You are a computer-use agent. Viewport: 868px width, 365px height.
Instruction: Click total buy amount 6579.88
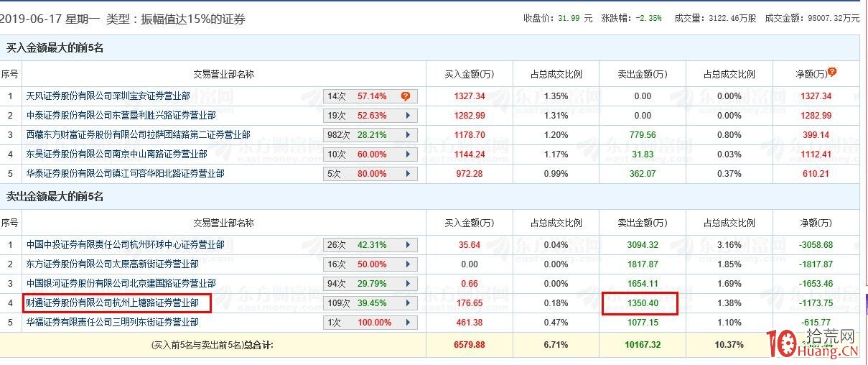click(470, 345)
